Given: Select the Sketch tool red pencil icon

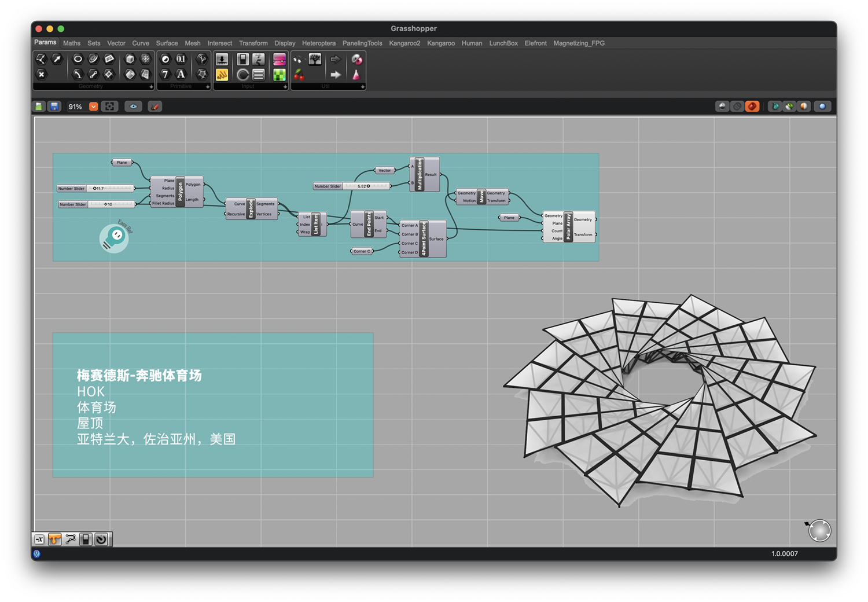Looking at the screenshot, I should tap(155, 107).
